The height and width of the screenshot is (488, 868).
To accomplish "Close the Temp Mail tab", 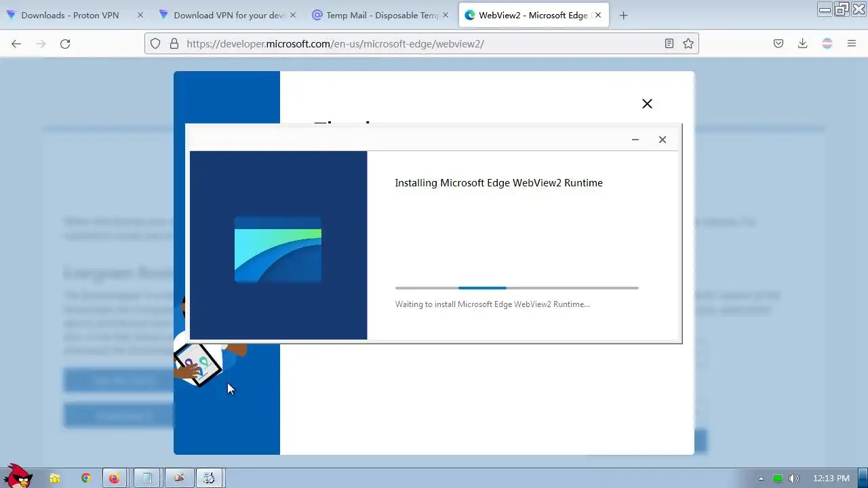I will [446, 15].
